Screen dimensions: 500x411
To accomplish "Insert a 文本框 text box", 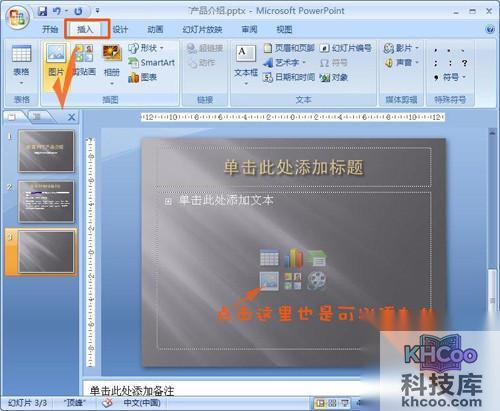I will (246, 63).
